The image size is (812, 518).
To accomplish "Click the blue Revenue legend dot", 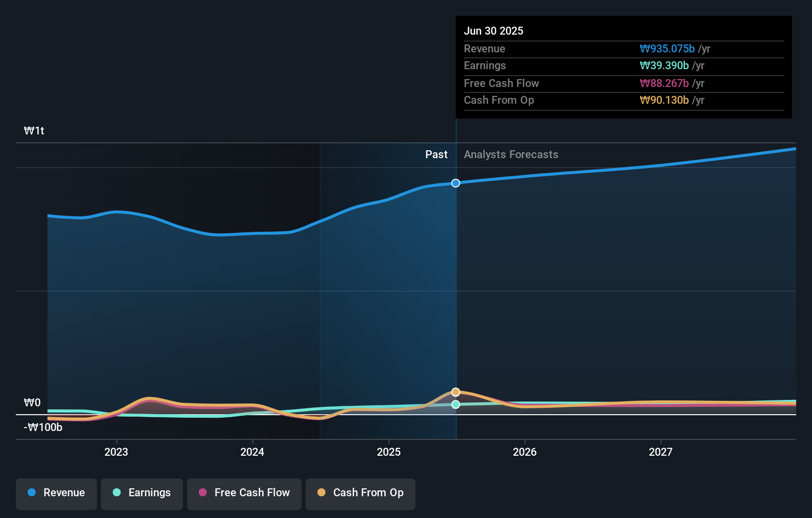I will [x=32, y=493].
